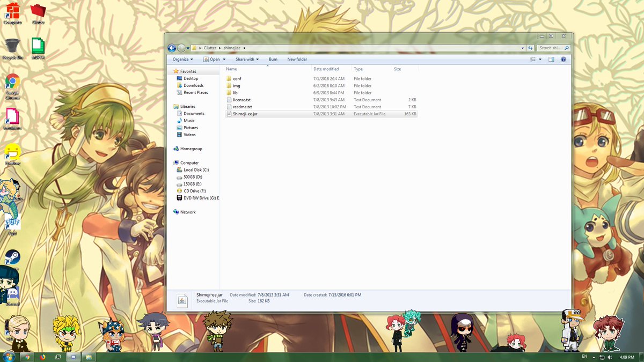The width and height of the screenshot is (644, 362).
Task: Click the shimejiee breadcrumb in address bar
Action: point(232,48)
